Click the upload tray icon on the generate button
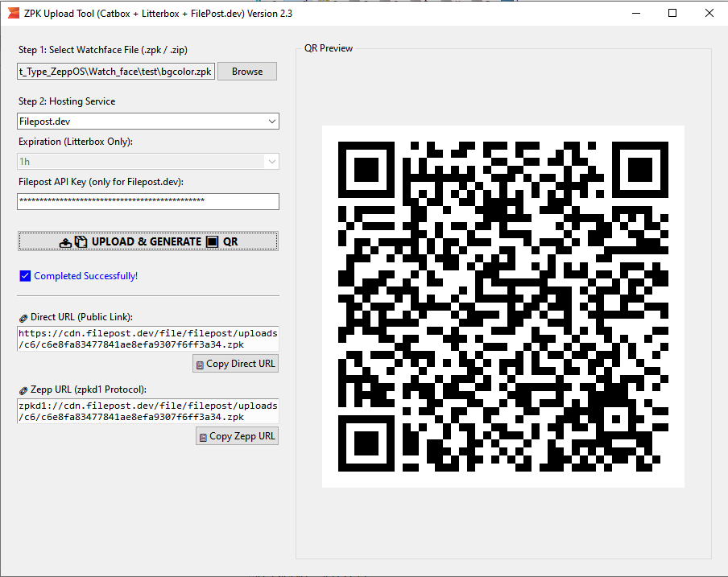The width and height of the screenshot is (728, 577). tap(65, 242)
